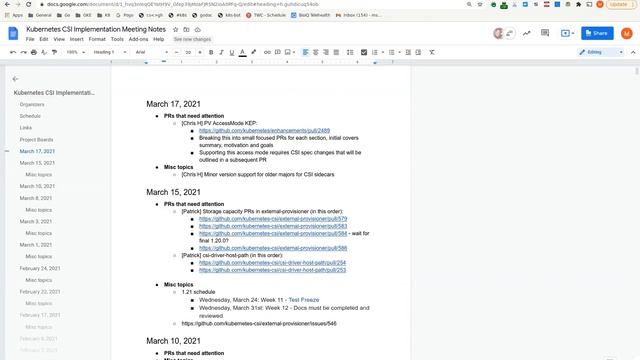This screenshot has height=360, width=640.
Task: Open the bulleted list style dropdown arrow
Action: pyautogui.click(x=400, y=52)
